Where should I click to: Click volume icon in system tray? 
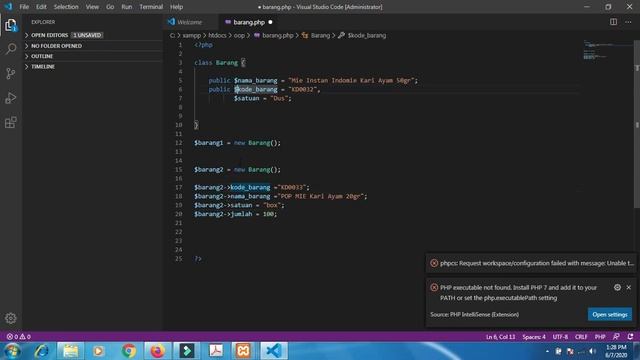click(593, 351)
